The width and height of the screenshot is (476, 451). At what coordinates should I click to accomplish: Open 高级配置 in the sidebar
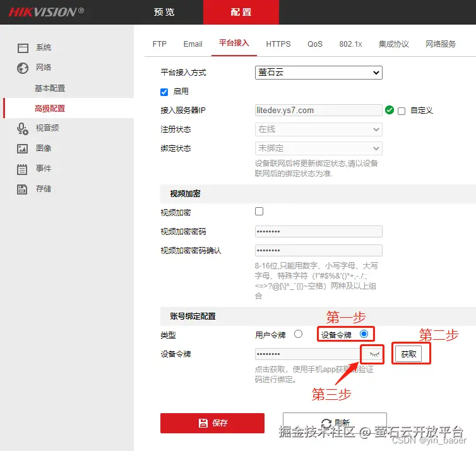tap(68, 109)
